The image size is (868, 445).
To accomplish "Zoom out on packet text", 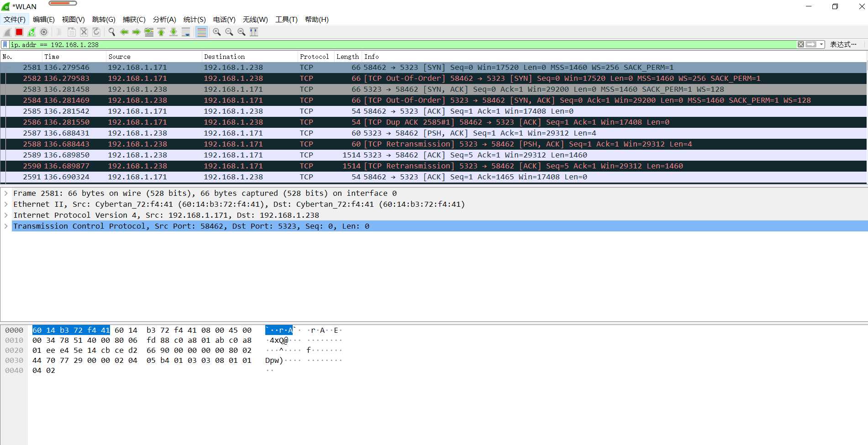I will pyautogui.click(x=229, y=32).
